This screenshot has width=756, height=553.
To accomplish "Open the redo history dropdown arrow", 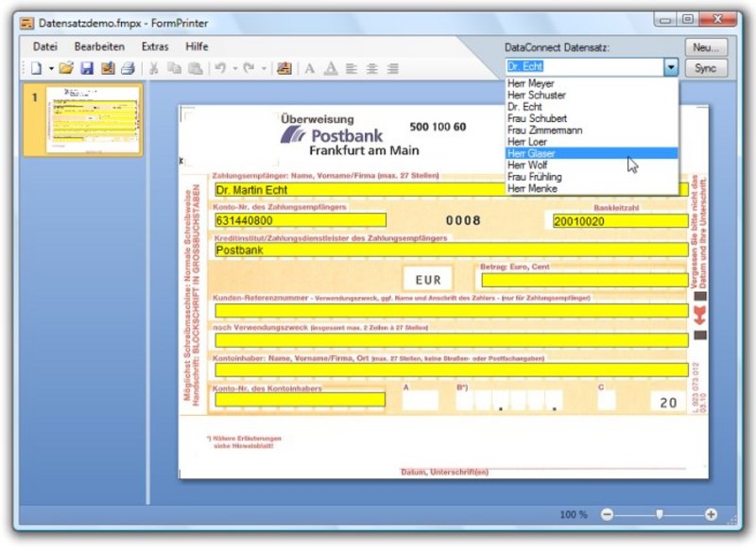I will pos(264,69).
